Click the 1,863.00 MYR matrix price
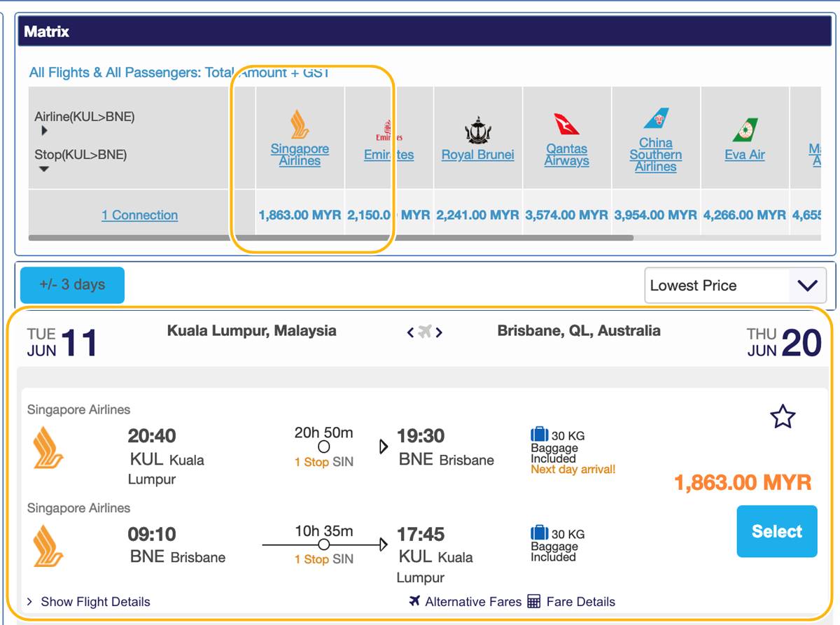840x625 pixels. click(x=300, y=215)
